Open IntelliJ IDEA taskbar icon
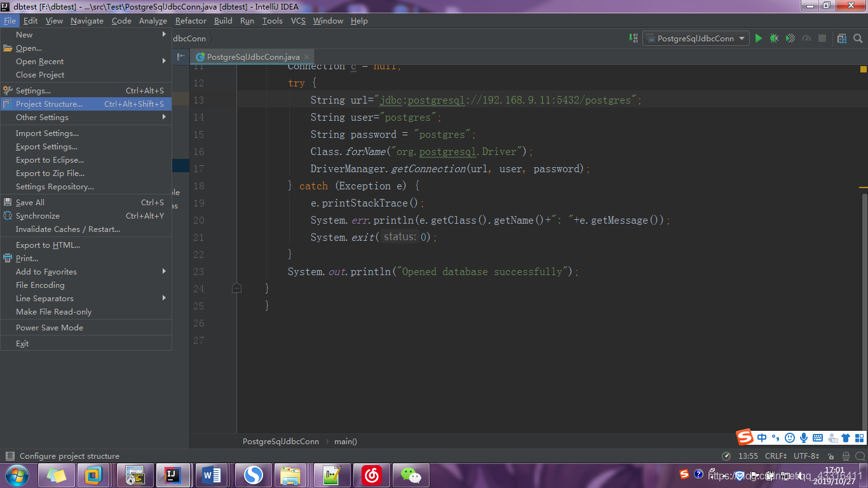Screen dimensions: 868x488 tap(173, 475)
